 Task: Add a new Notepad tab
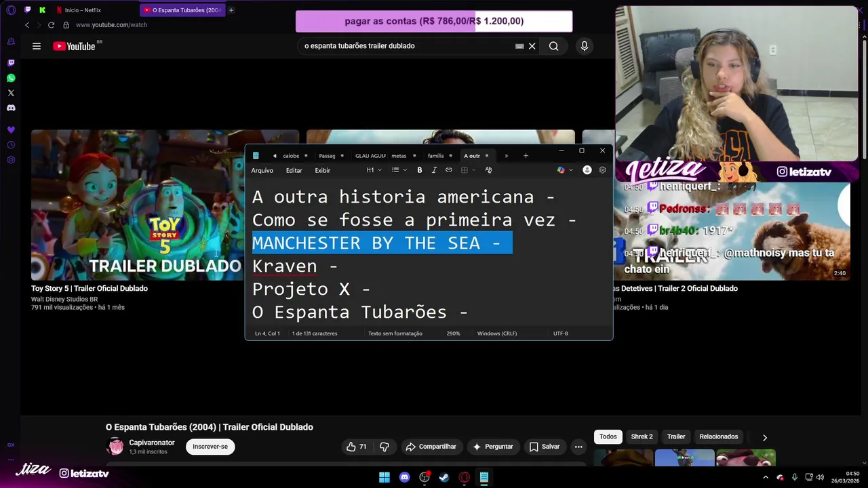(x=526, y=156)
